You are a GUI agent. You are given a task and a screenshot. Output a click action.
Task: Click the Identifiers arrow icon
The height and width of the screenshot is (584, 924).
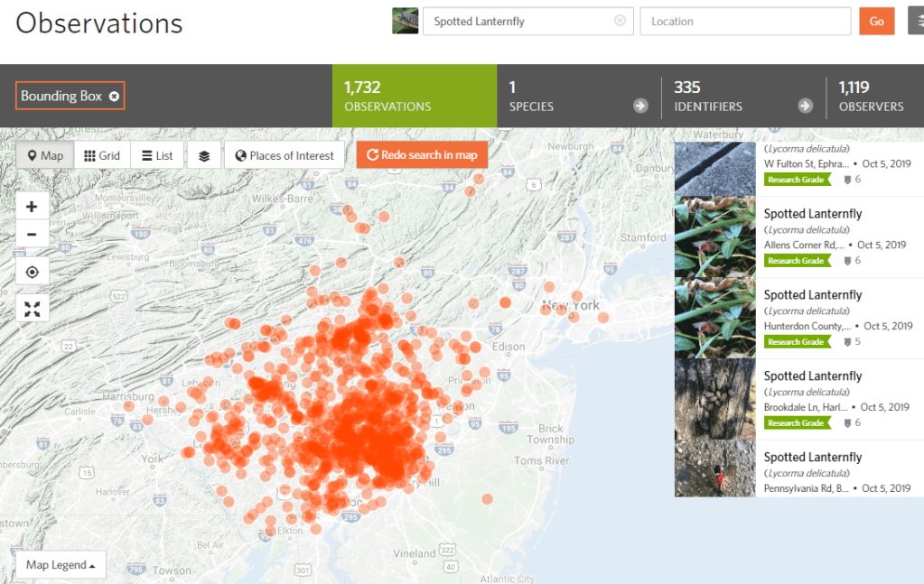click(805, 106)
